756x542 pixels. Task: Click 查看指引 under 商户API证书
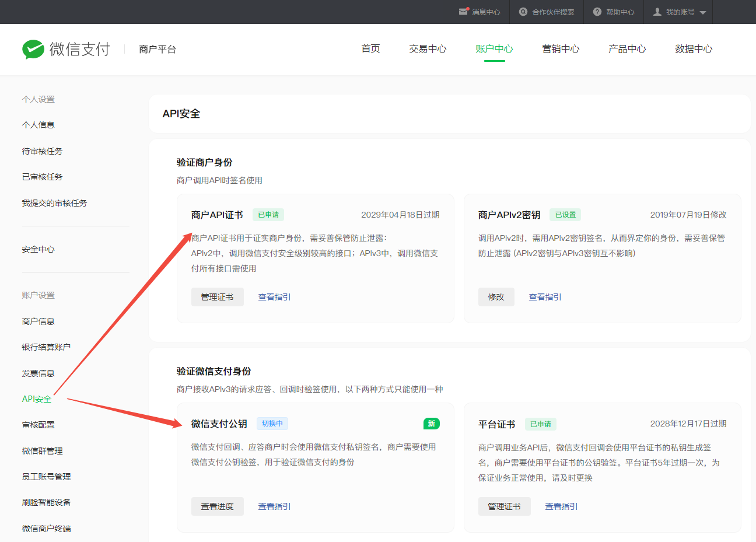pos(275,297)
